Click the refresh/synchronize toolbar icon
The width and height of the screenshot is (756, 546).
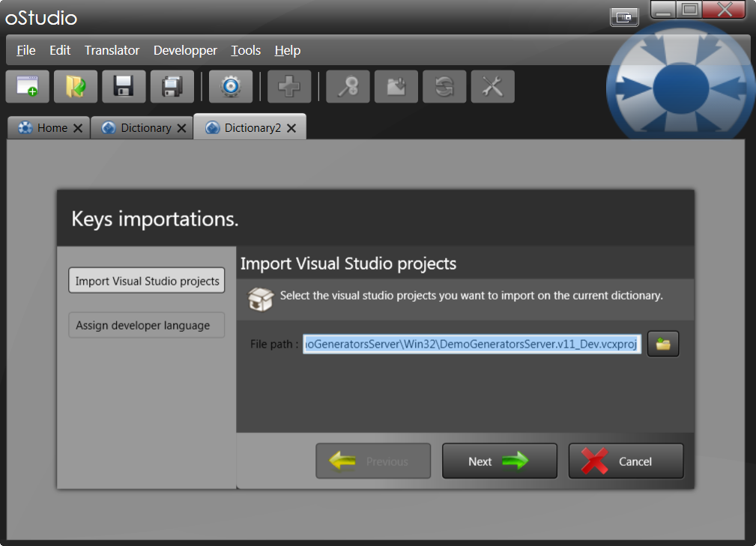tap(444, 86)
